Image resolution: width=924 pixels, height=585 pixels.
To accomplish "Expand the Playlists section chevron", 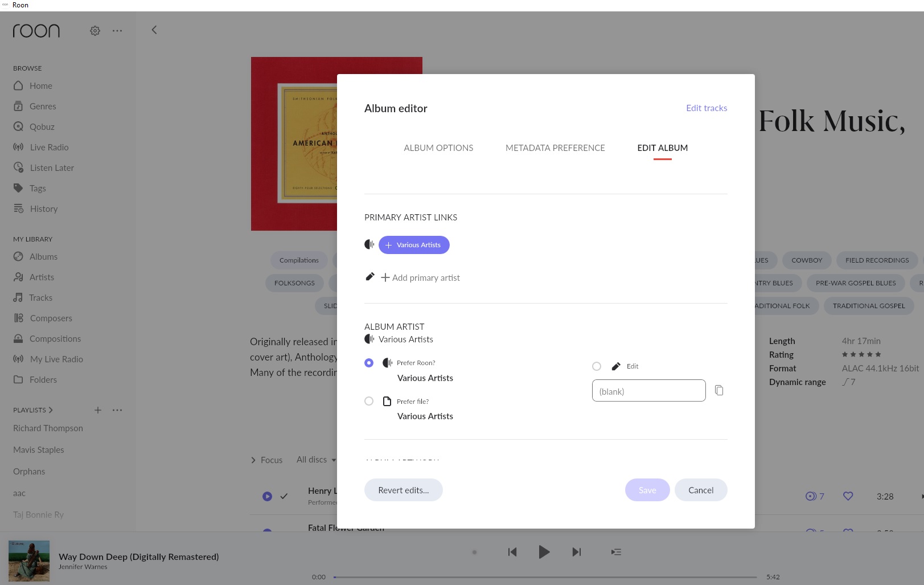I will pos(51,410).
